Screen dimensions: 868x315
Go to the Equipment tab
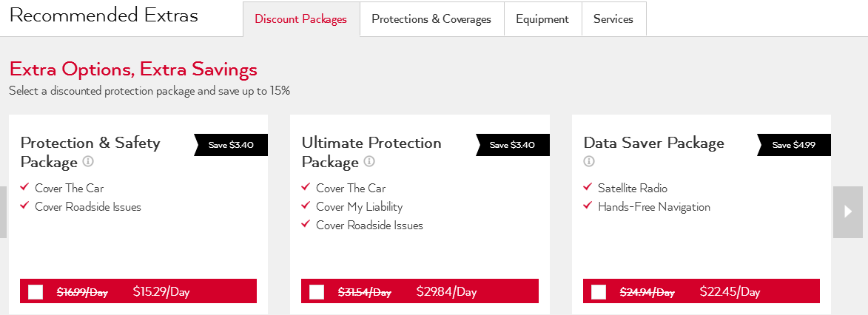tap(542, 19)
